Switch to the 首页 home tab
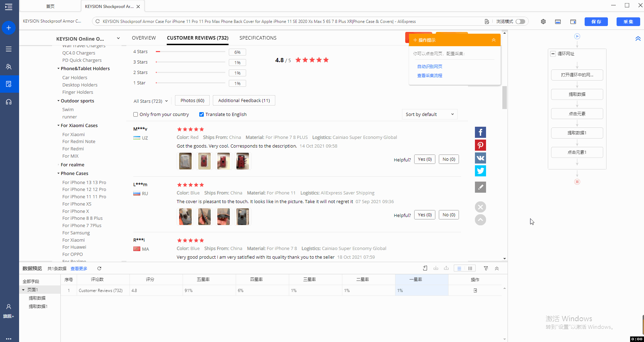The height and width of the screenshot is (342, 644). point(50,6)
